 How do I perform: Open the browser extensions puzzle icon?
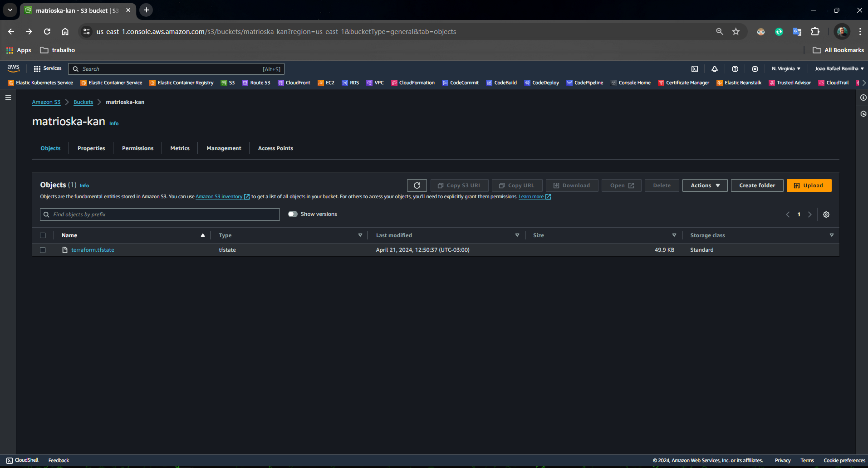[x=815, y=31]
